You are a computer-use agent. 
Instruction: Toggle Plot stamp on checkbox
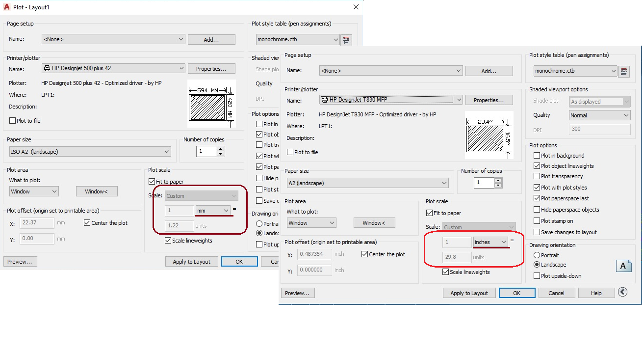point(537,221)
